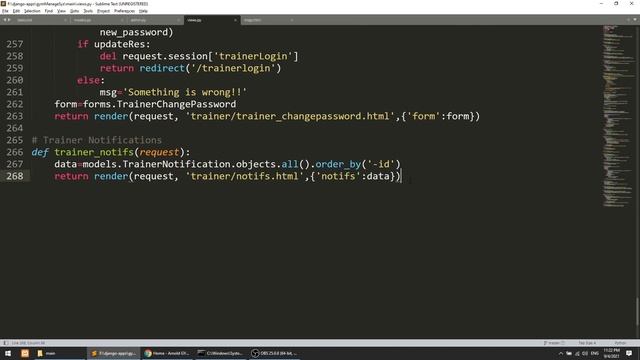Screen dimensions: 640x360
Task: Click on 'Something is wrong!!' string
Action: [x=185, y=92]
